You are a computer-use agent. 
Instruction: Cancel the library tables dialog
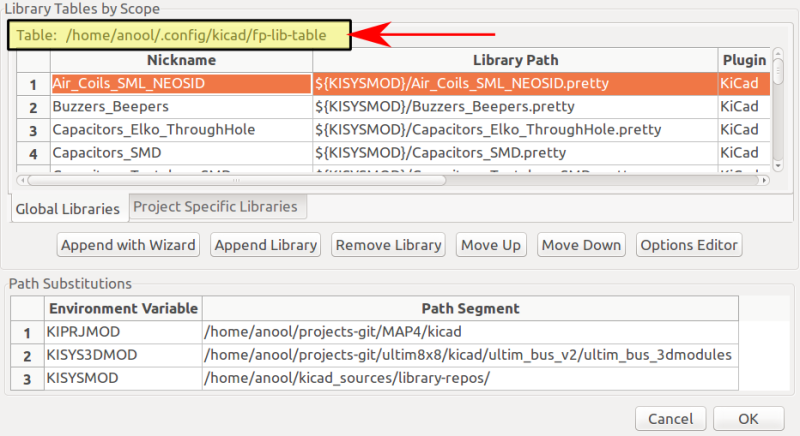(670, 418)
